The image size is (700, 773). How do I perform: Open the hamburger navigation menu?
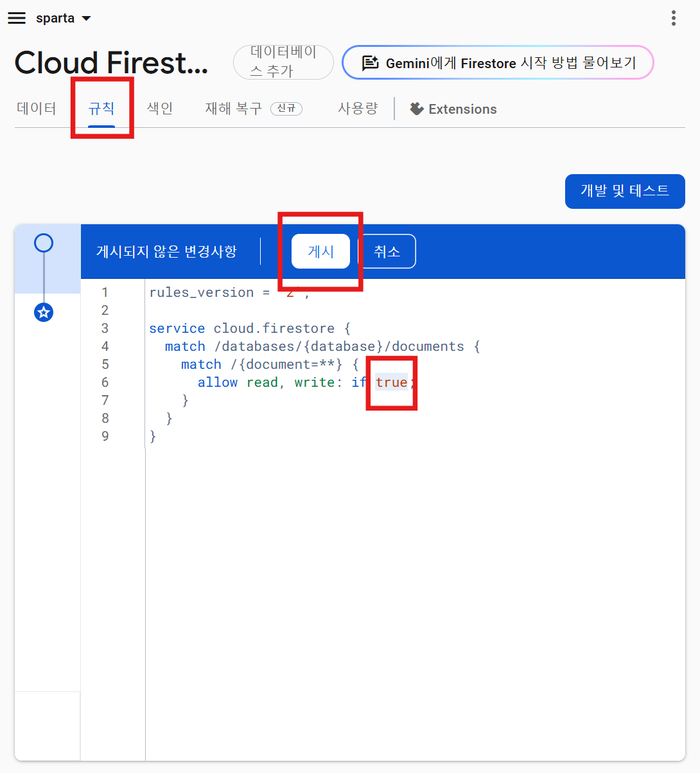tap(17, 18)
